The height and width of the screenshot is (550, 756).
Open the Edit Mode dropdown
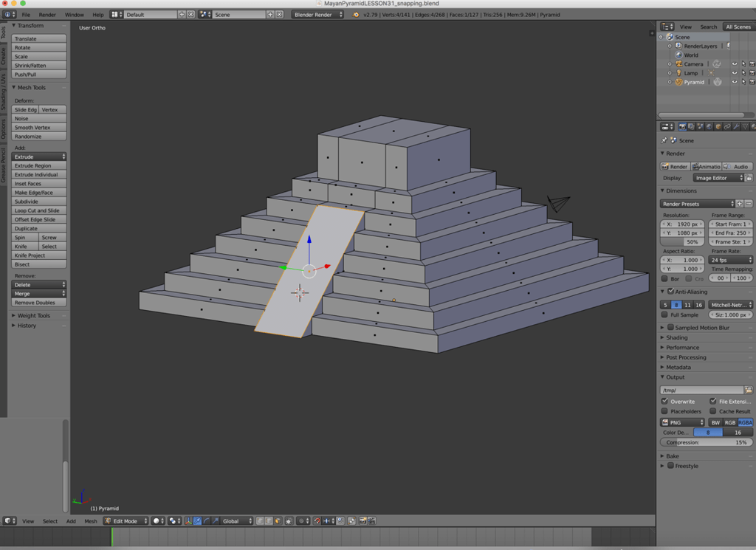pyautogui.click(x=124, y=520)
